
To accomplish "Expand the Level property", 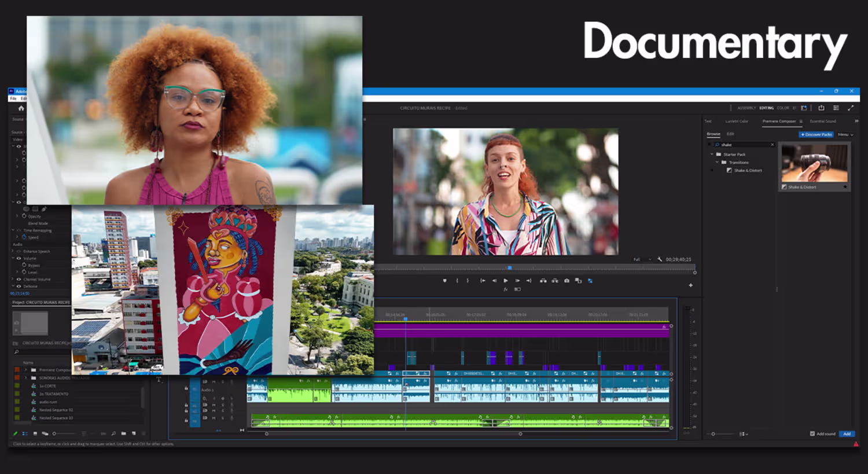I will pyautogui.click(x=17, y=271).
